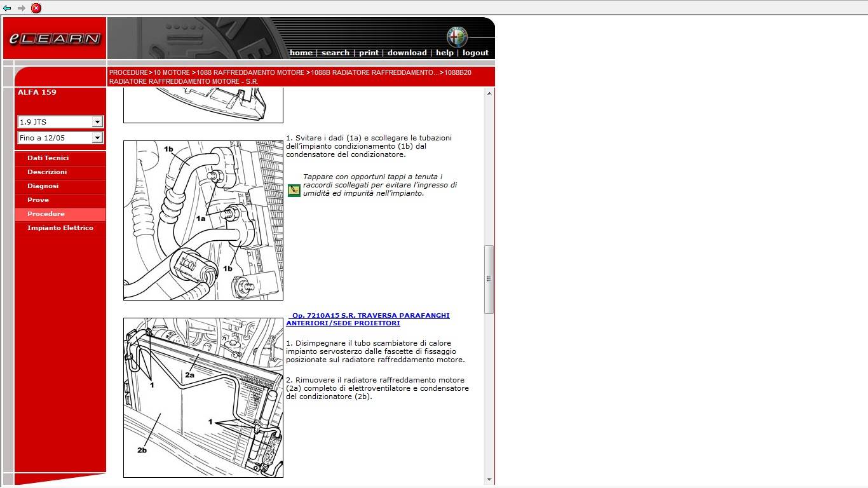
Task: Open the help link
Action: point(445,53)
